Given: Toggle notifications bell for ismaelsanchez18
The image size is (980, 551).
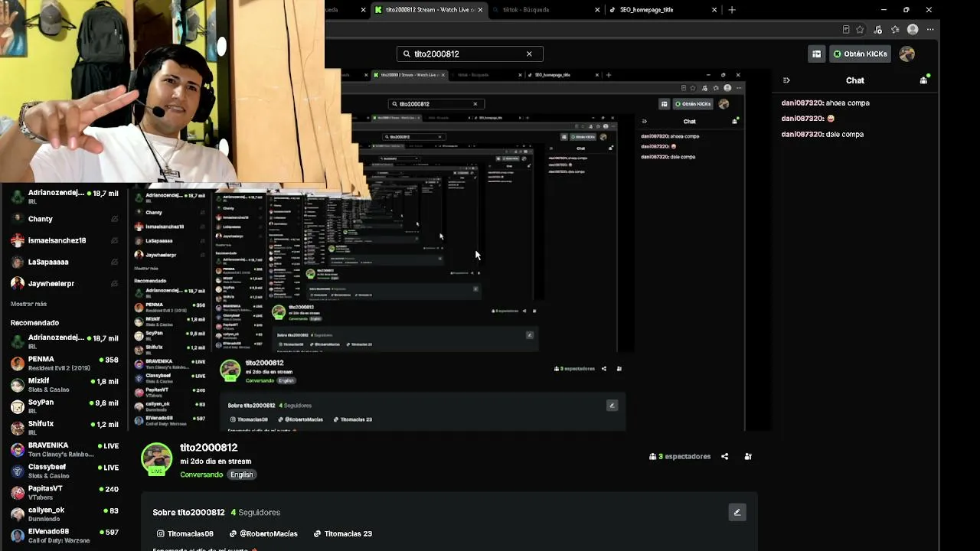Looking at the screenshot, I should [x=114, y=240].
